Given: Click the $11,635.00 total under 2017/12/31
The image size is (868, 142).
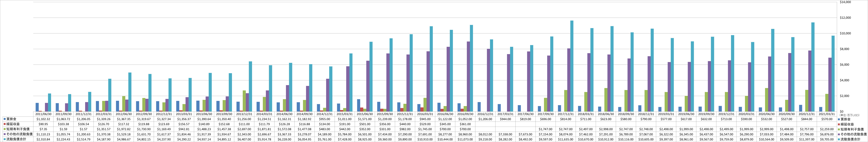Looking at the screenshot, I should (566, 139).
